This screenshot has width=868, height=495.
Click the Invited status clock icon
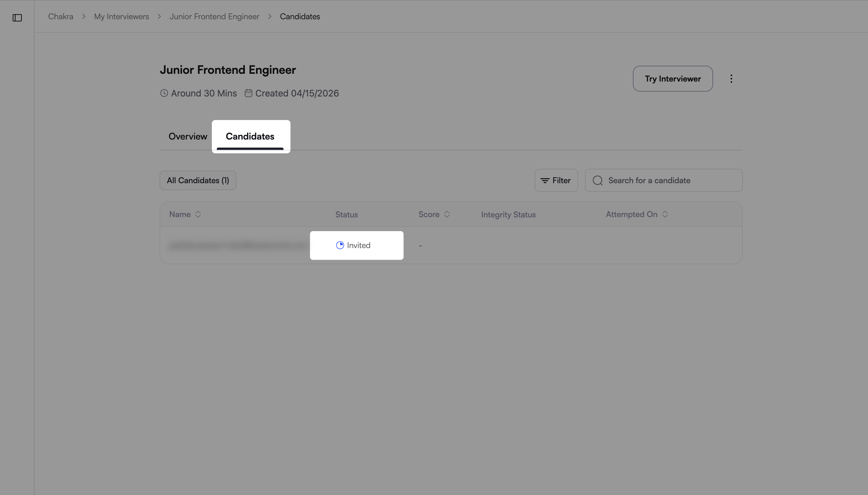340,245
